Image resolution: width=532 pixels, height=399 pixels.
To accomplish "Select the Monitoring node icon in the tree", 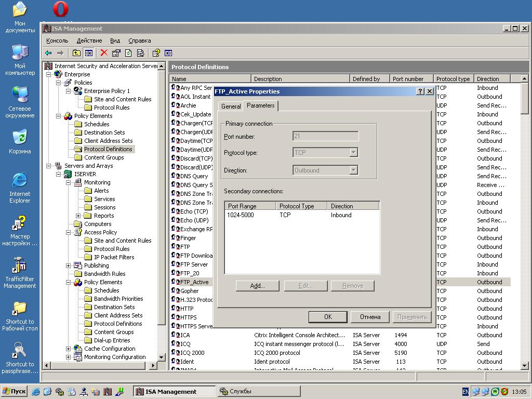I will 78,182.
